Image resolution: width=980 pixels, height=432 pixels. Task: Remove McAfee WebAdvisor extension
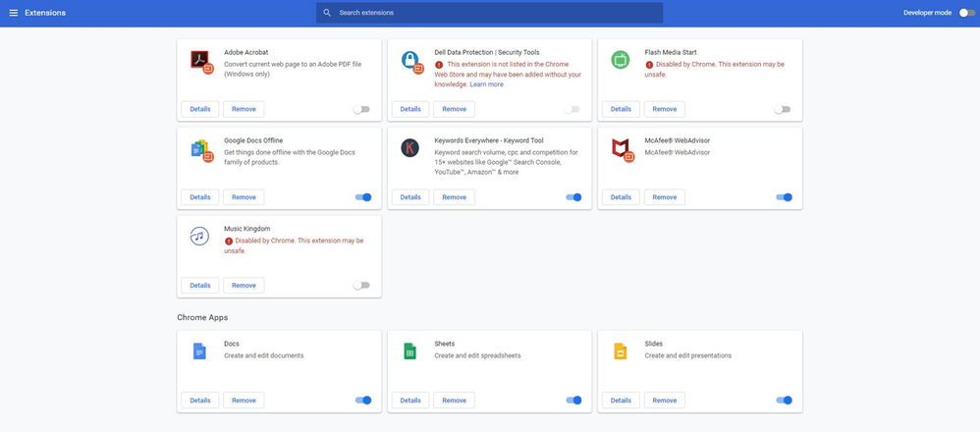point(665,197)
